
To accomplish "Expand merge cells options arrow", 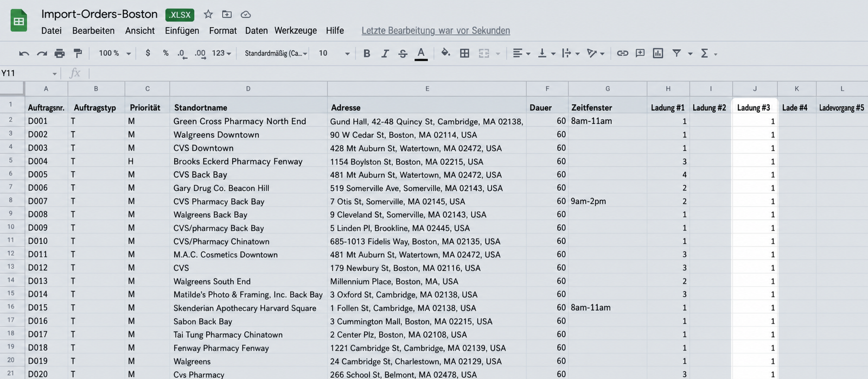I will pyautogui.click(x=497, y=54).
